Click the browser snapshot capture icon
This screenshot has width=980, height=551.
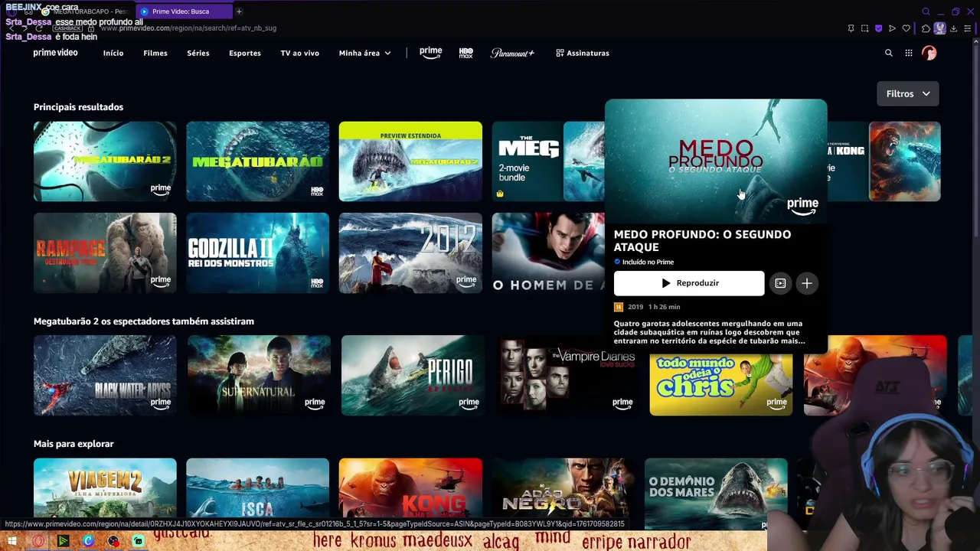[865, 28]
